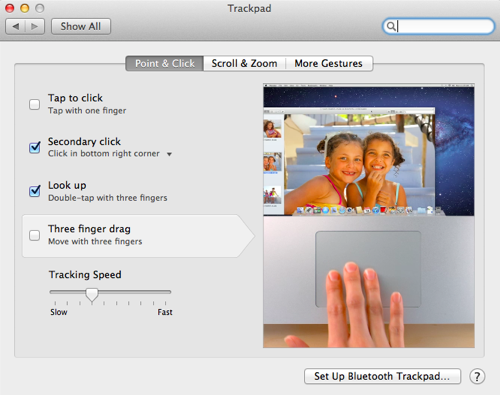Uncheck the Secondary click checkbox
The width and height of the screenshot is (500, 395).
pos(35,147)
